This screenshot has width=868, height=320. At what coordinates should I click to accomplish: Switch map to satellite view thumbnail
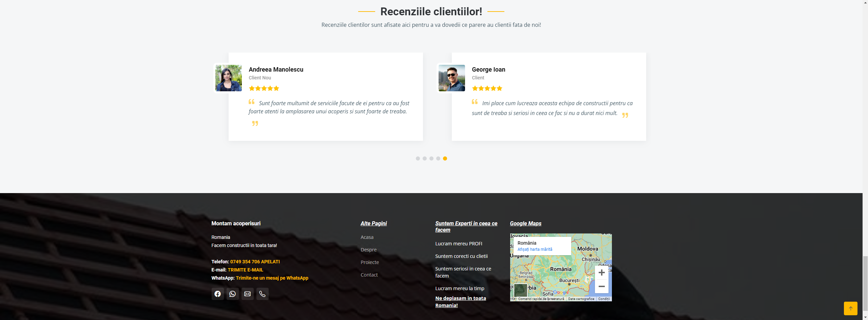pyautogui.click(x=520, y=290)
